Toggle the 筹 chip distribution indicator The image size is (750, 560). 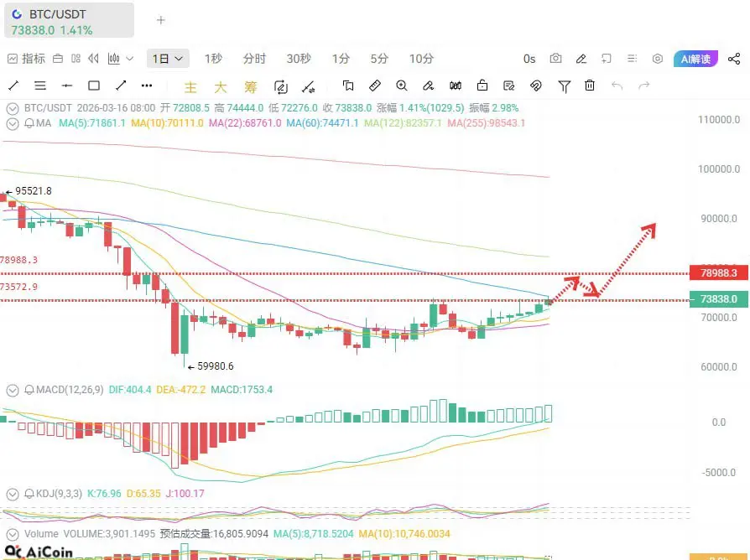pos(250,87)
